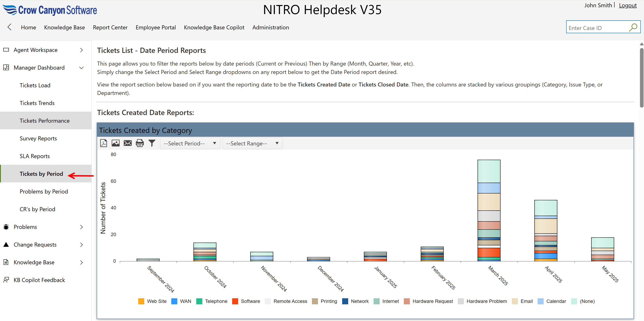Click the Logout link
644x321 pixels.
[x=627, y=5]
